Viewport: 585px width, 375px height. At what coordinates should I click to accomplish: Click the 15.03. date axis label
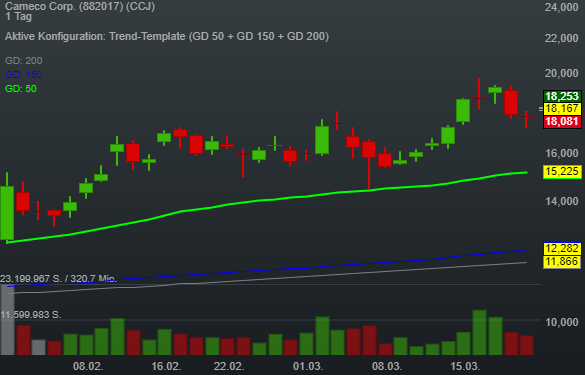[x=465, y=366]
